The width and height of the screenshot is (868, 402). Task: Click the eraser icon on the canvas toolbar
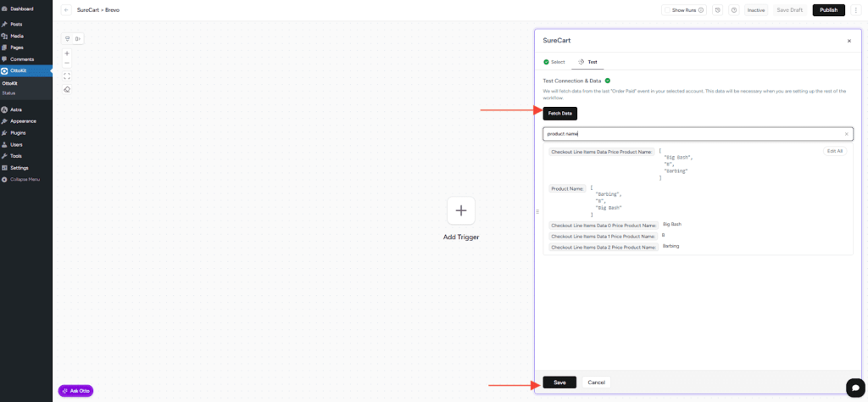click(67, 89)
